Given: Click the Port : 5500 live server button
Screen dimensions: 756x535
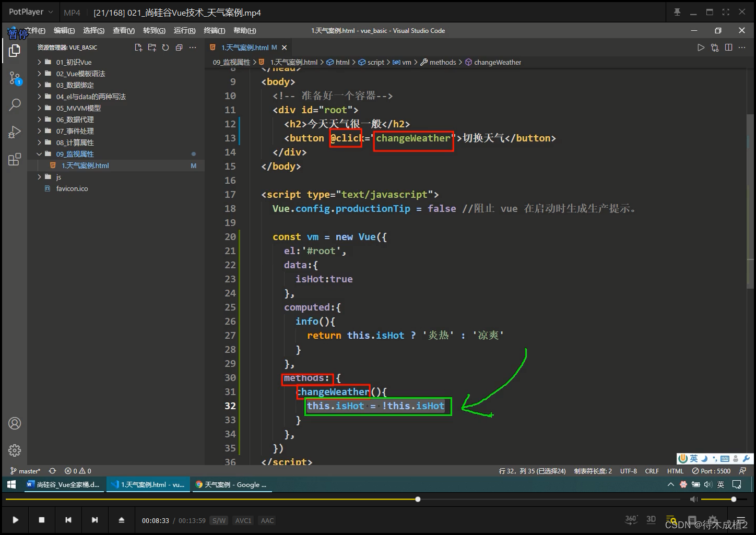Looking at the screenshot, I should pos(711,471).
